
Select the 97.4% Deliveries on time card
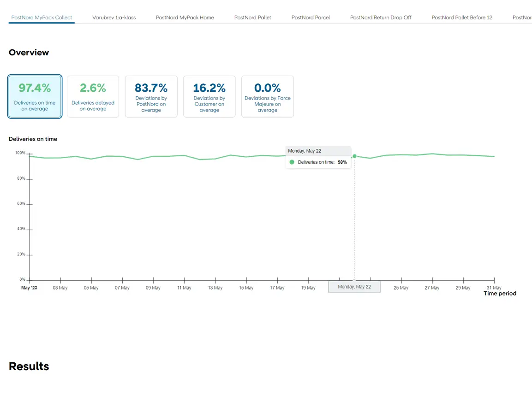pyautogui.click(x=35, y=96)
